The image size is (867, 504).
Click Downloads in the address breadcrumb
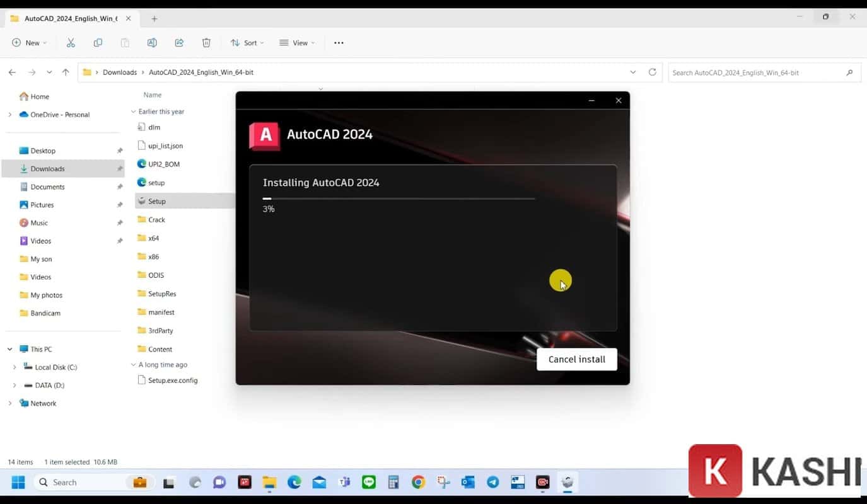tap(120, 72)
